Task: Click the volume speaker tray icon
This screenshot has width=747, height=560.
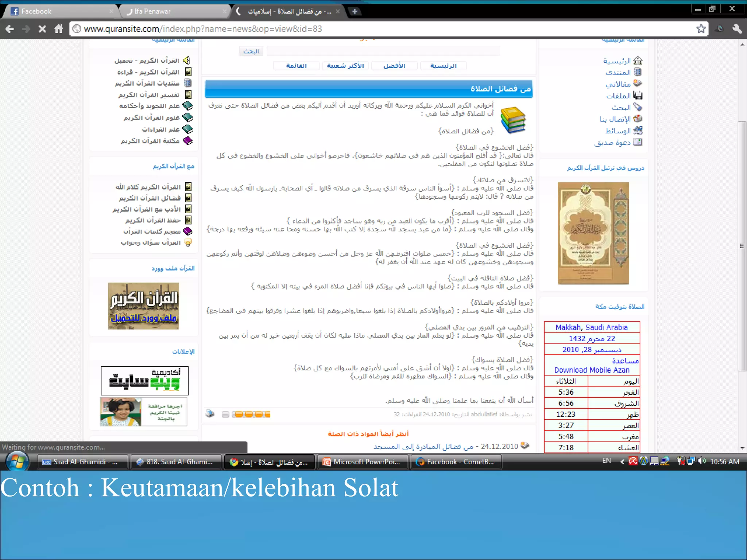Action: 701,461
